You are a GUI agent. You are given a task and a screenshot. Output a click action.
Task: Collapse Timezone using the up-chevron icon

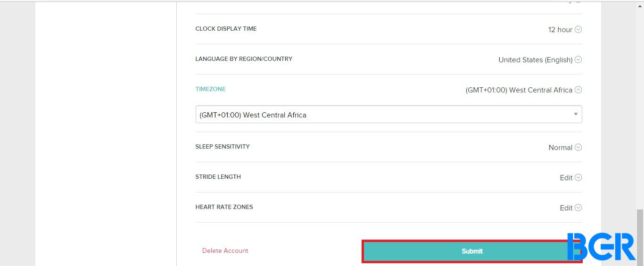pos(578,90)
